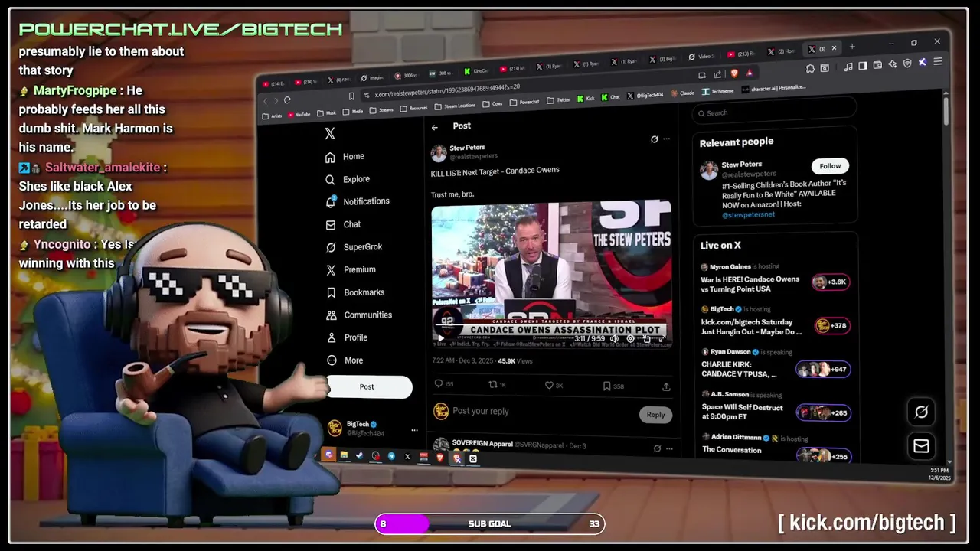Expand video to fullscreen
The height and width of the screenshot is (551, 980).
point(661,339)
